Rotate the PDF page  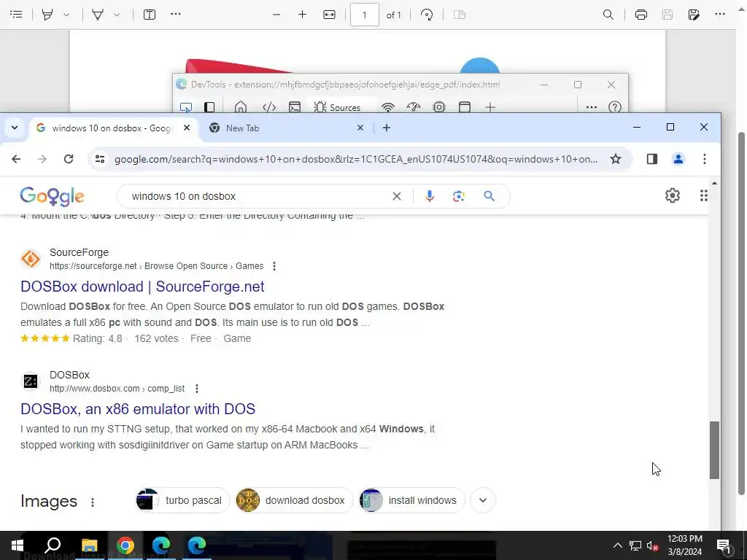tap(427, 15)
